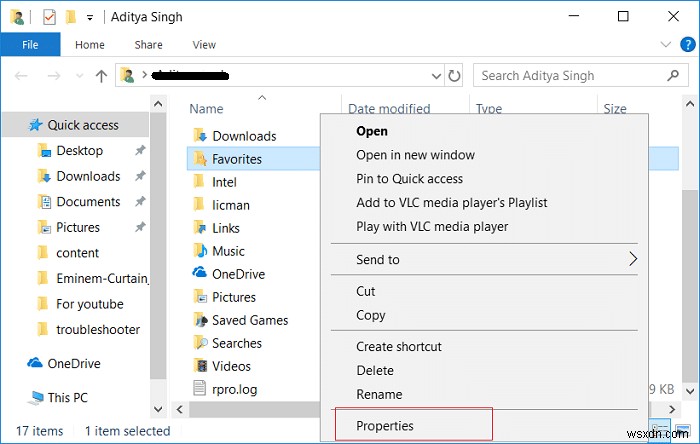Open the File tab
This screenshot has height=444, width=700.
pos(32,45)
